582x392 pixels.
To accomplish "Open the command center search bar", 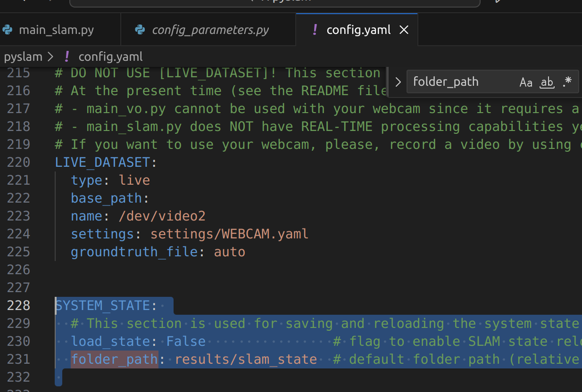I will (x=275, y=2).
